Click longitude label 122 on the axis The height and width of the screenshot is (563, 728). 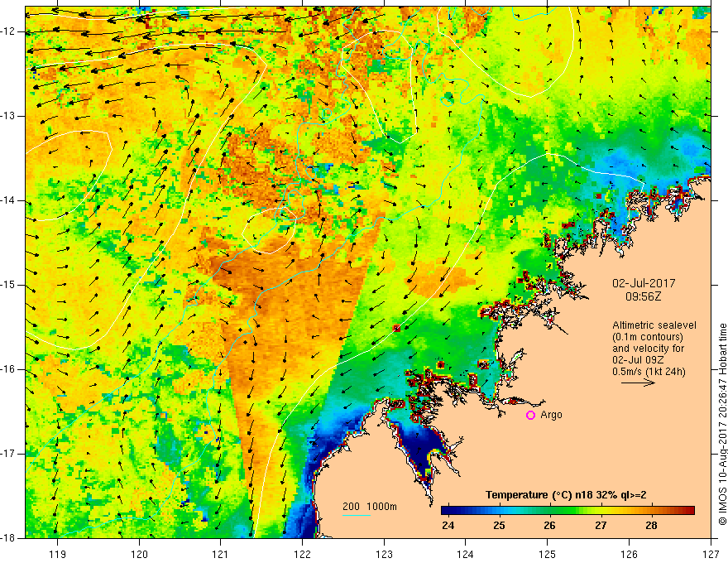(302, 554)
